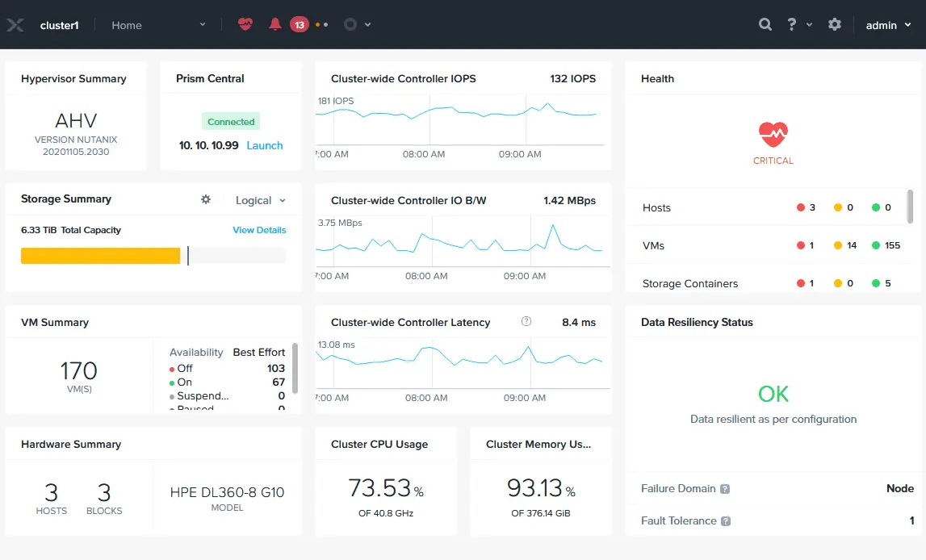This screenshot has width=926, height=560.
Task: Open the health heart icon in top bar
Action: pos(245,24)
